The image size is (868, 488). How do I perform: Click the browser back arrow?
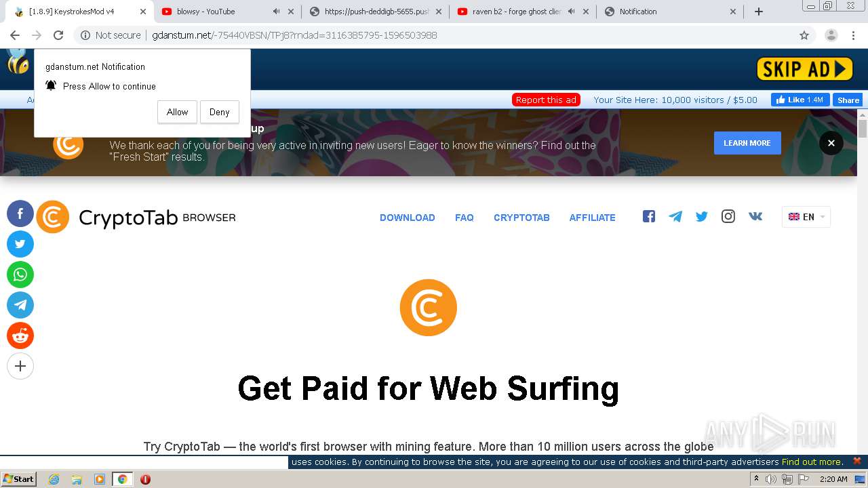tap(15, 35)
